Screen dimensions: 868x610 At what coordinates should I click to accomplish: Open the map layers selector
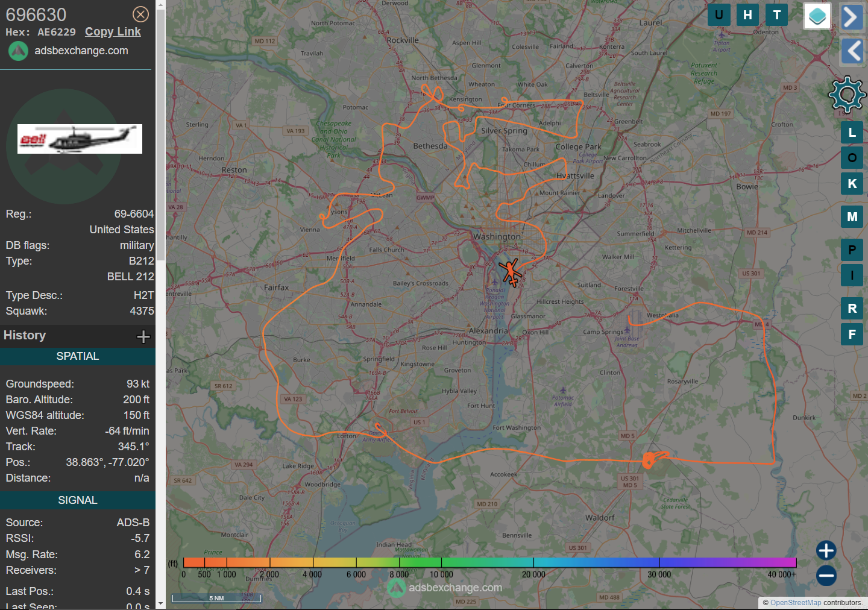[817, 16]
